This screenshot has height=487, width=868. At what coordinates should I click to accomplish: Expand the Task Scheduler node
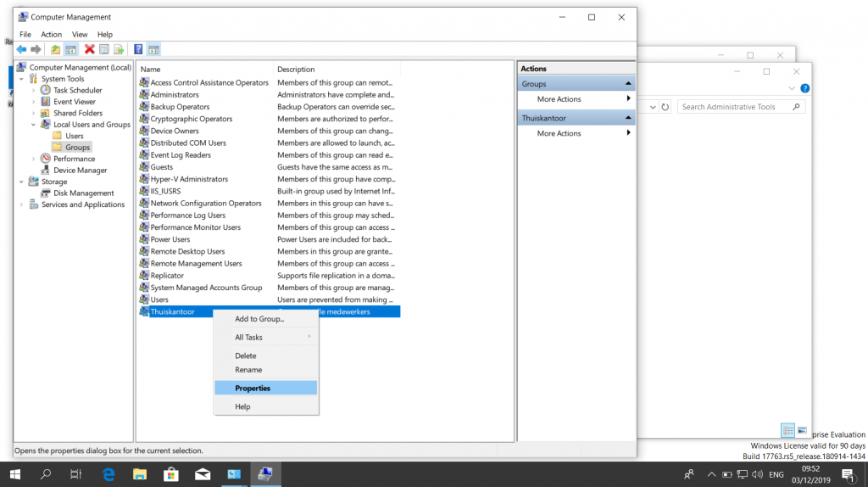tap(33, 90)
